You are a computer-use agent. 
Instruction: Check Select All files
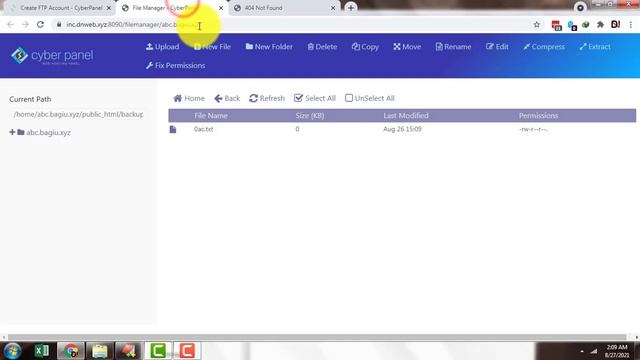click(315, 98)
